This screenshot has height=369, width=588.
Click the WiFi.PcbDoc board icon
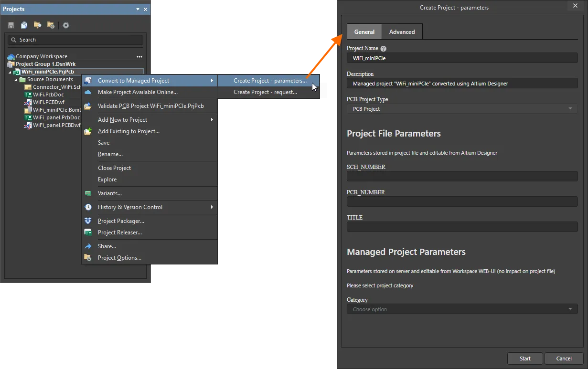pyautogui.click(x=28, y=95)
